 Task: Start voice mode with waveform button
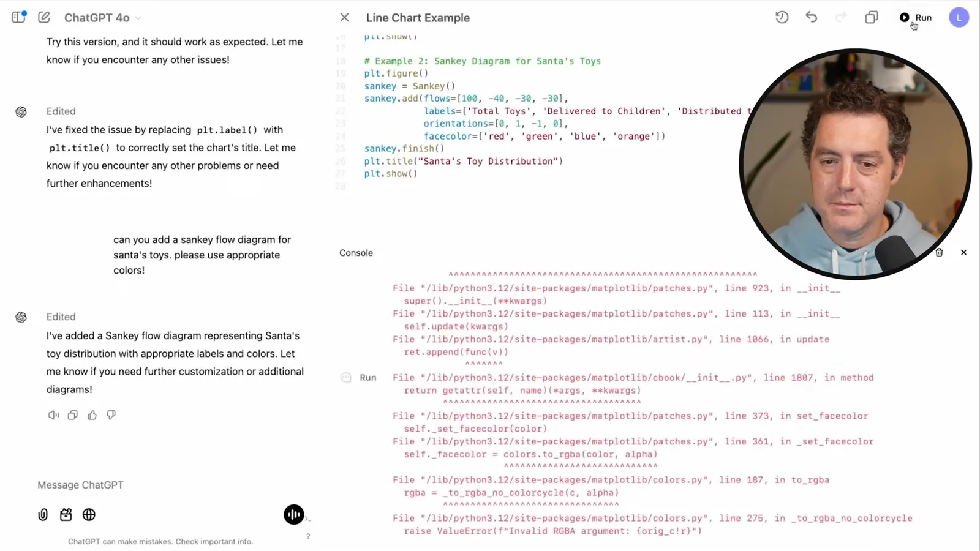click(294, 515)
